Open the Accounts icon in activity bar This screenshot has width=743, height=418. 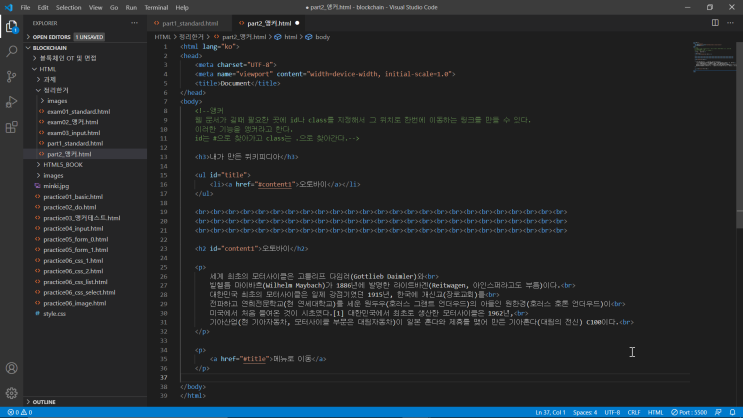point(11,368)
